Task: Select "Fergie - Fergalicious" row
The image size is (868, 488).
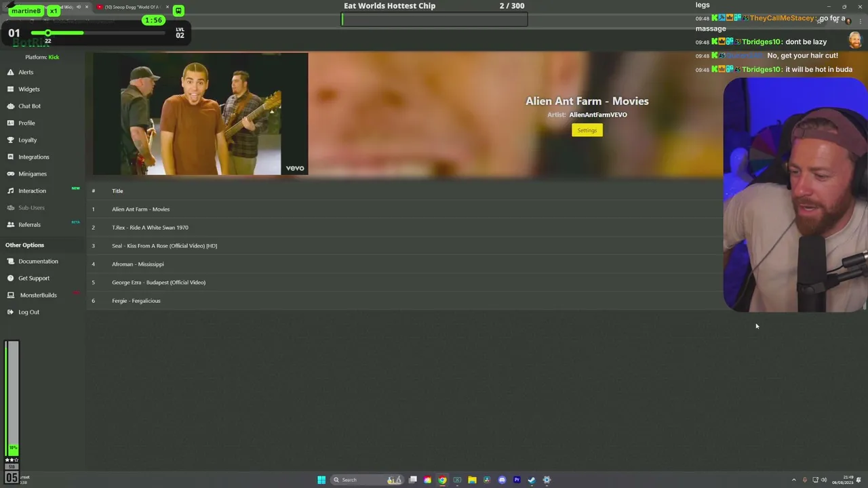Action: click(404, 300)
